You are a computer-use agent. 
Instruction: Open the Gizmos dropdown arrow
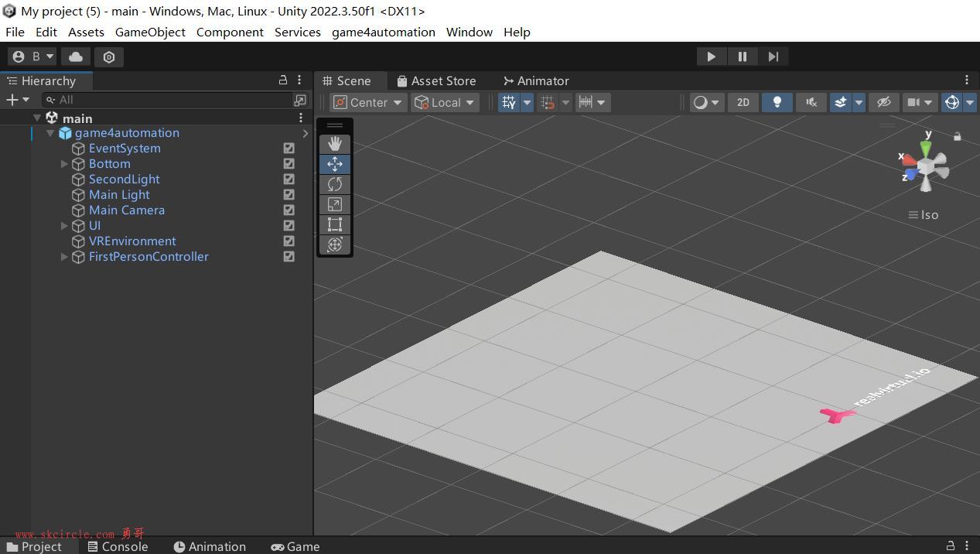pyautogui.click(x=970, y=102)
